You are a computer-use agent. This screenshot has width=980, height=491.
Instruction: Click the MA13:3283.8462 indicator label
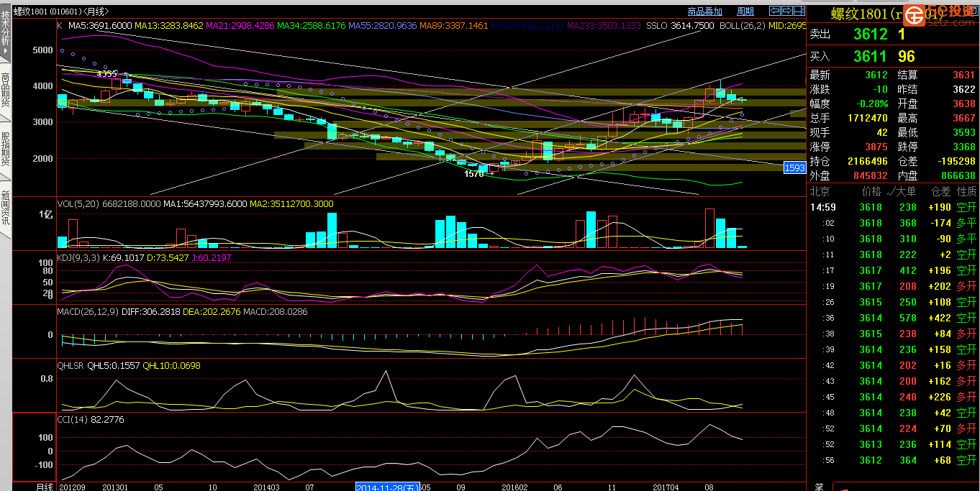click(168, 25)
